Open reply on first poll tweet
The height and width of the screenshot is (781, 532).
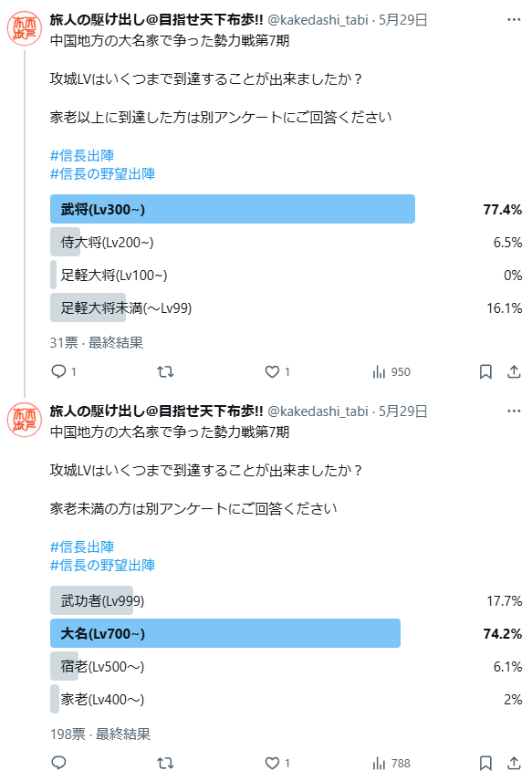click(64, 371)
